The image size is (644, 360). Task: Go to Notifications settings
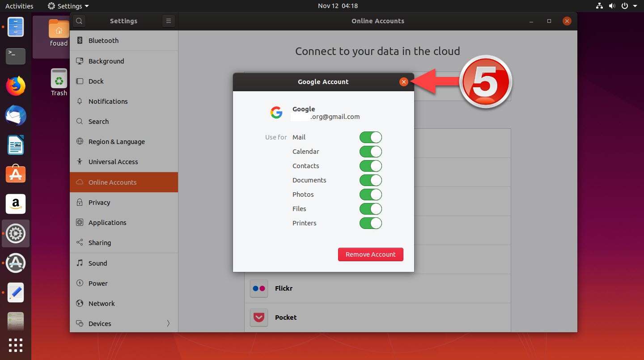[124, 101]
